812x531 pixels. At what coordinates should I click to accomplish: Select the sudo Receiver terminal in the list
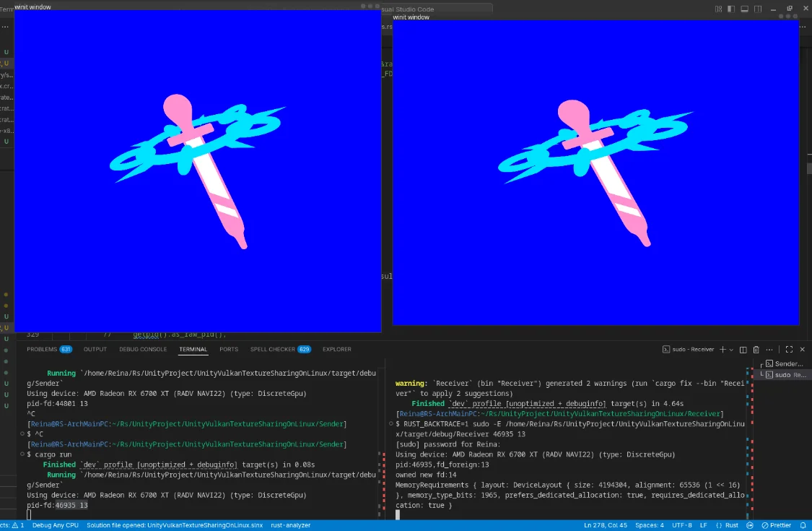coord(784,374)
